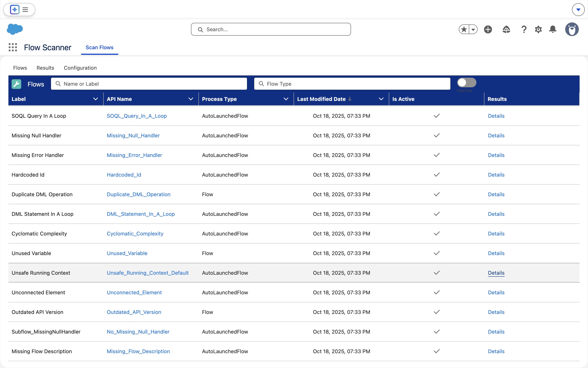Click the SOQL_Query_In_A_Loop link

pyautogui.click(x=137, y=116)
